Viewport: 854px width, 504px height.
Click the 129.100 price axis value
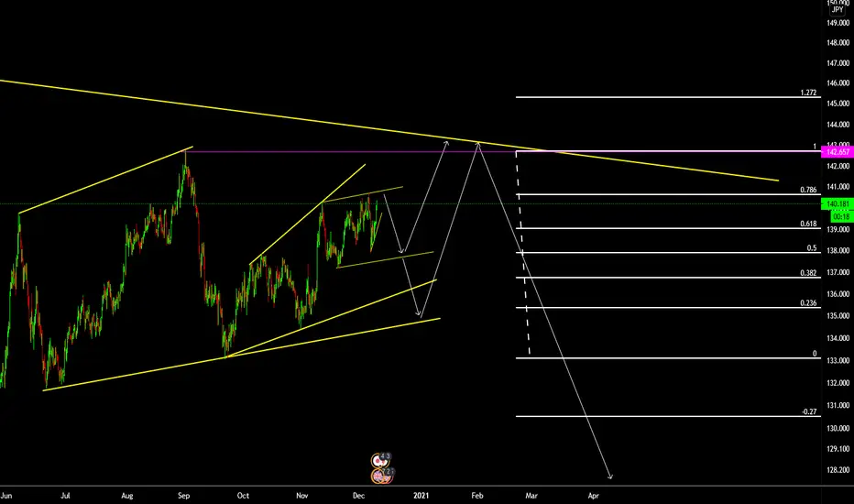tap(838, 448)
